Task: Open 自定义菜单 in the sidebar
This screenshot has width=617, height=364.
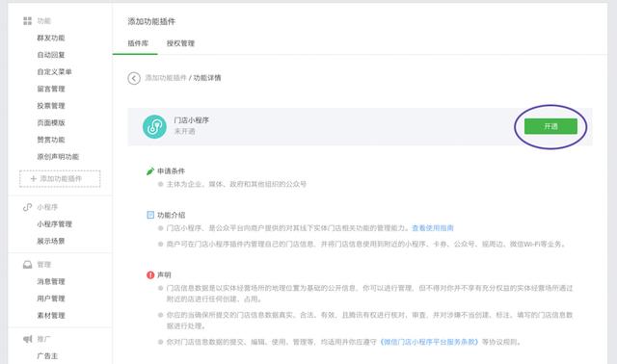Action: [x=54, y=72]
